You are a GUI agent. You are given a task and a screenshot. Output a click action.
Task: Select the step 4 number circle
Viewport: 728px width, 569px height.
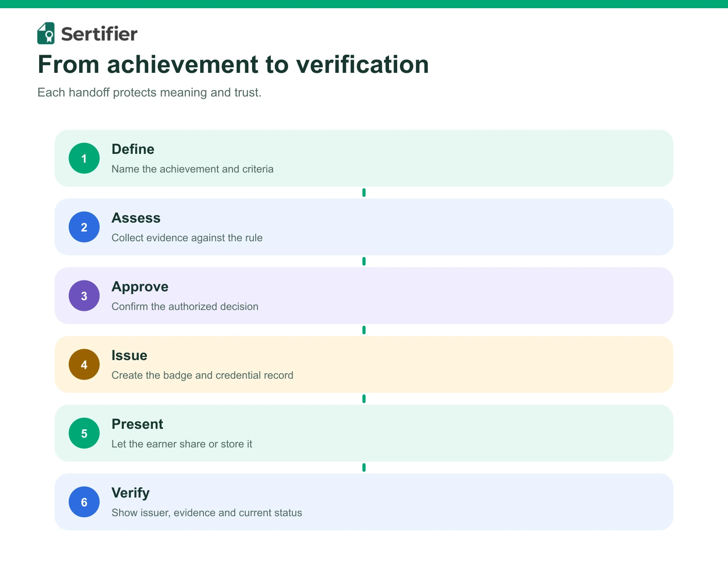pos(84,365)
